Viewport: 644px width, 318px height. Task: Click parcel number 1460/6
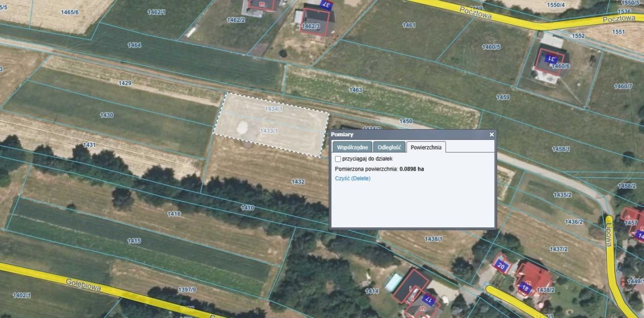point(560,66)
